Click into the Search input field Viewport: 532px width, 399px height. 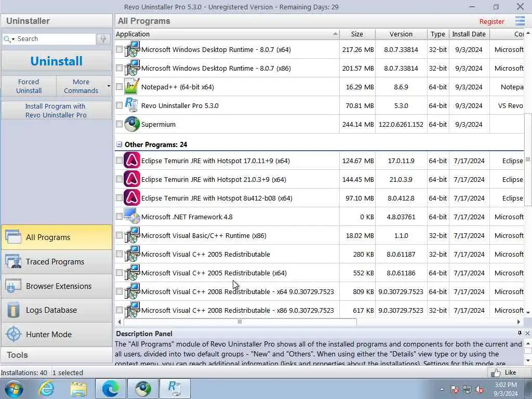click(x=56, y=39)
